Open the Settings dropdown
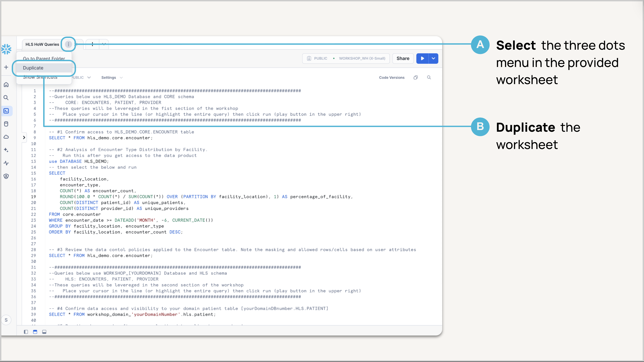Screen dimensions: 644x362 [112, 77]
